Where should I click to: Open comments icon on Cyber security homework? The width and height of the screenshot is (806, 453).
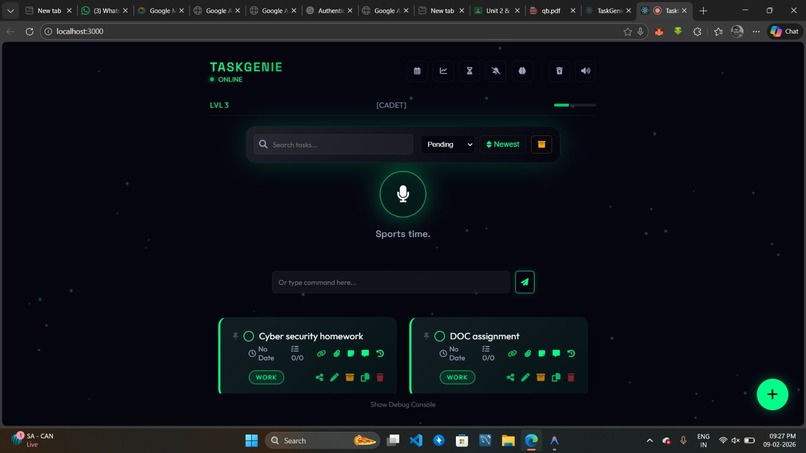[365, 353]
